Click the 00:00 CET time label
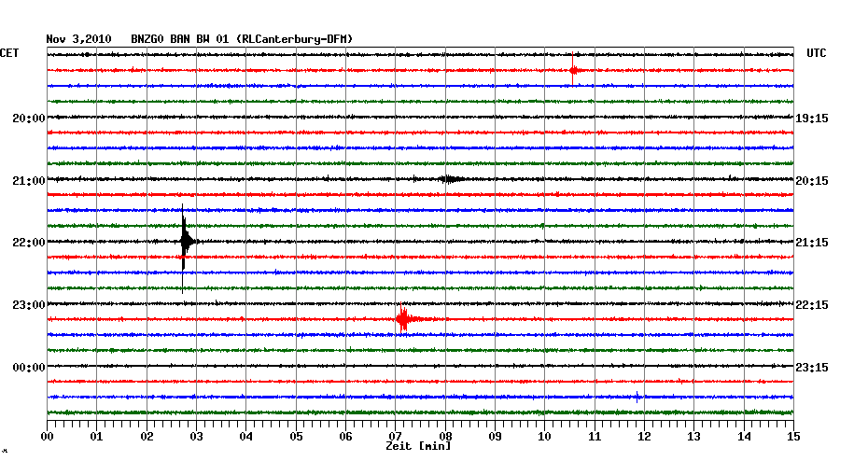Image resolution: width=868 pixels, height=461 pixels. (x=28, y=367)
